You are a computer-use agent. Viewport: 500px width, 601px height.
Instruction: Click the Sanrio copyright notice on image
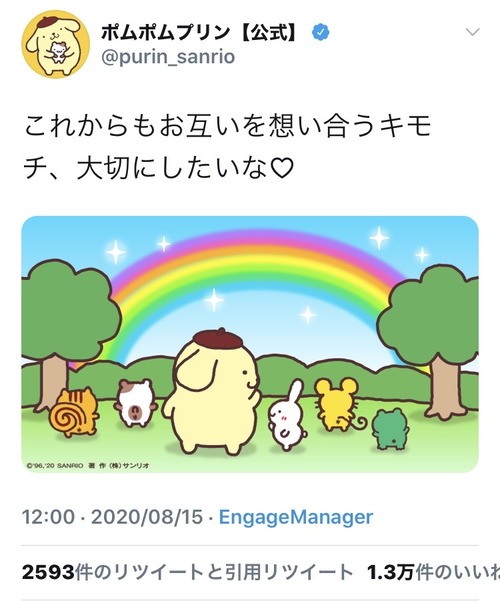click(88, 466)
